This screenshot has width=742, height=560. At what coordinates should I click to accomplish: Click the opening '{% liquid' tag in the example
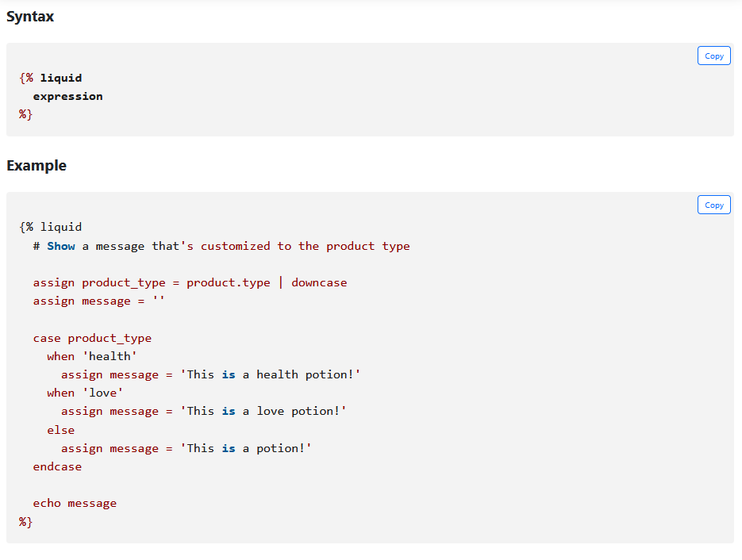click(49, 227)
